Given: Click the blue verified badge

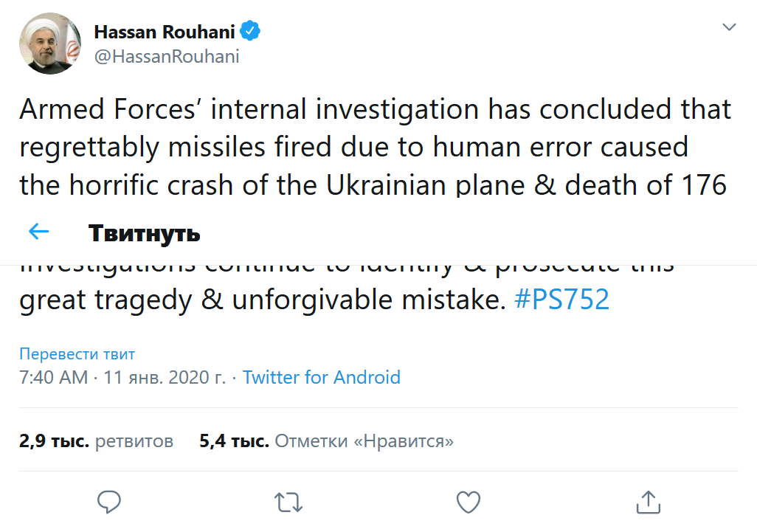Looking at the screenshot, I should [251, 32].
